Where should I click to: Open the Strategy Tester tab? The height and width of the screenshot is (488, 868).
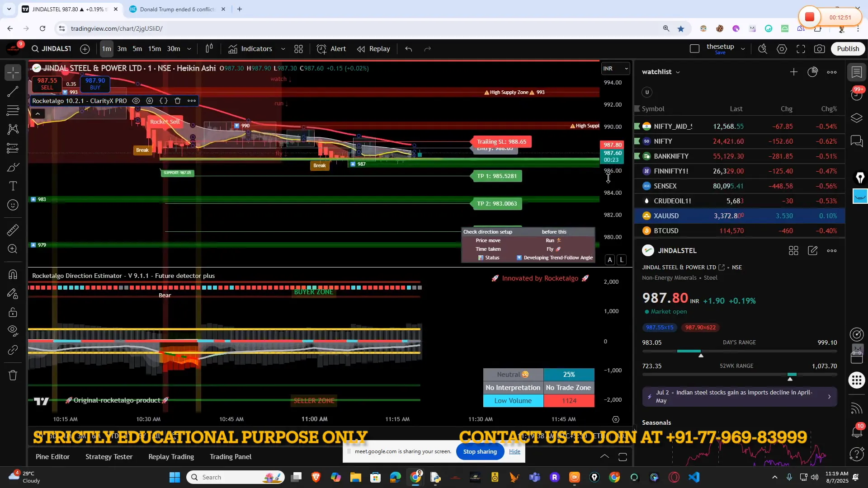pyautogui.click(x=109, y=457)
